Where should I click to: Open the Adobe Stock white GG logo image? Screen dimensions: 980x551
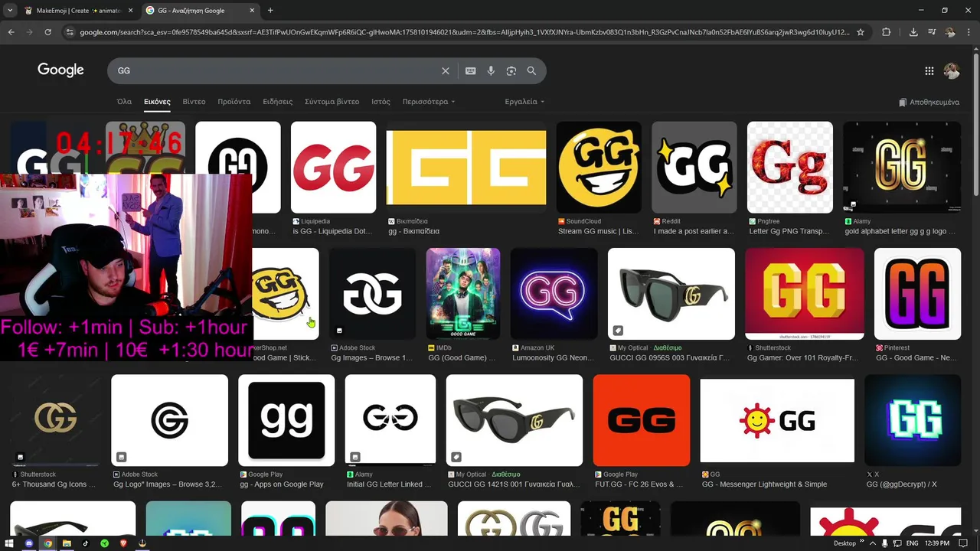click(372, 294)
